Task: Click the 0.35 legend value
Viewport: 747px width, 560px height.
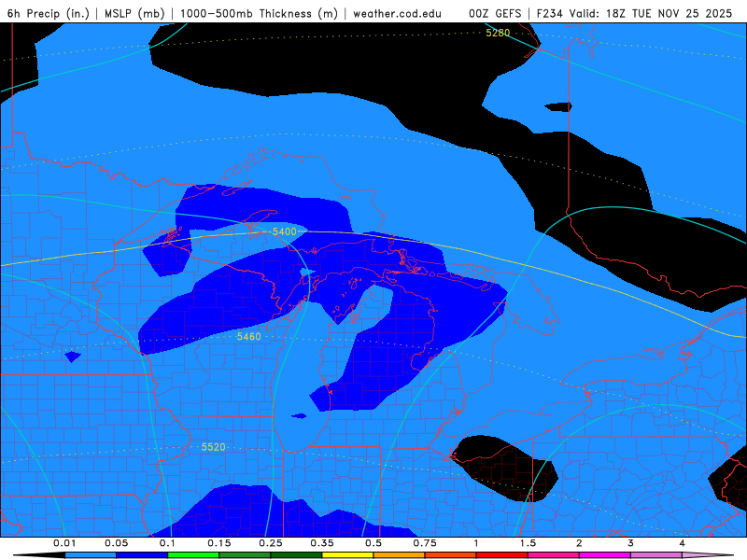Action: (322, 543)
